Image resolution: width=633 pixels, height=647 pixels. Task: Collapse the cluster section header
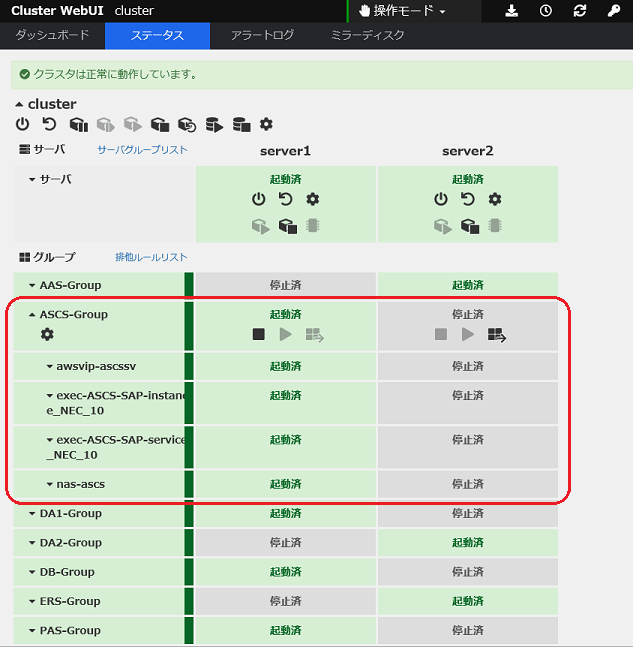[19, 104]
